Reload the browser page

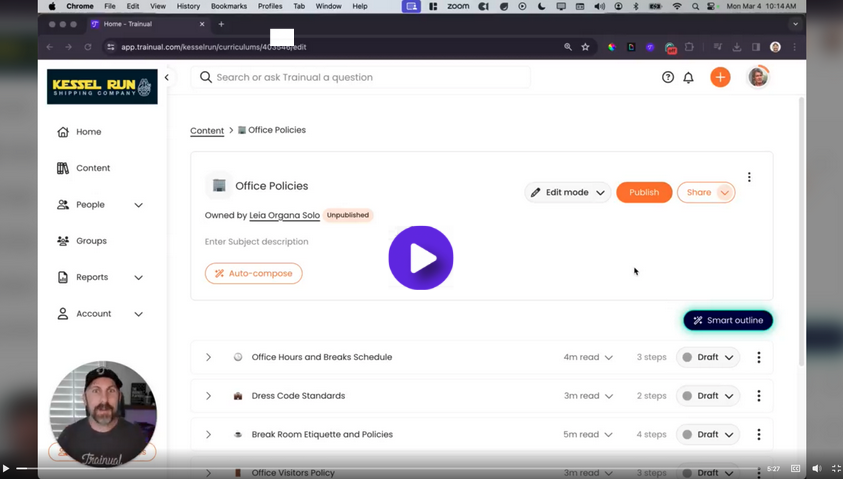click(88, 47)
